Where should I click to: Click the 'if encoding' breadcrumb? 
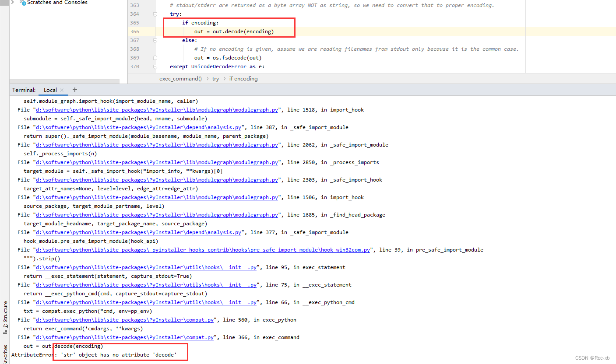tap(243, 78)
